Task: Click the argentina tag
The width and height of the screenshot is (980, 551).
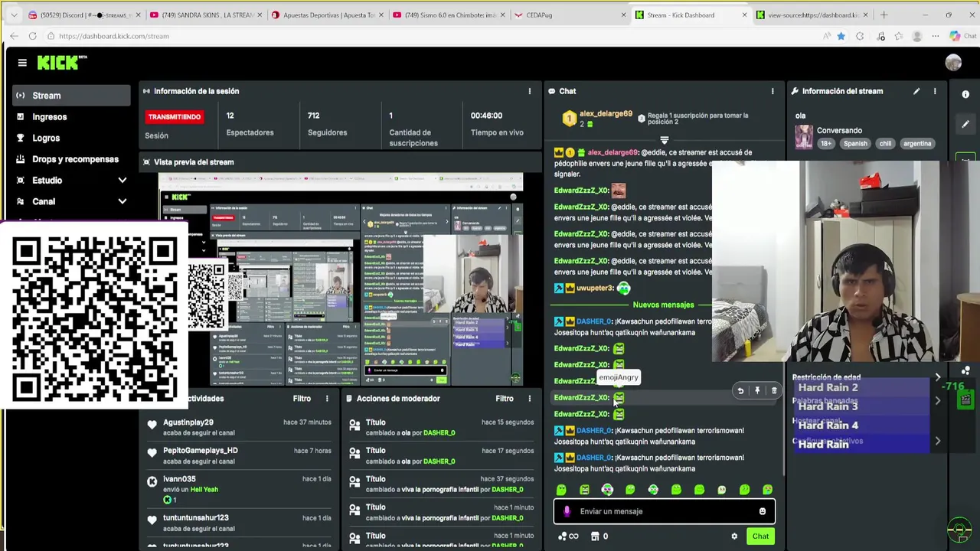Action: pos(917,144)
